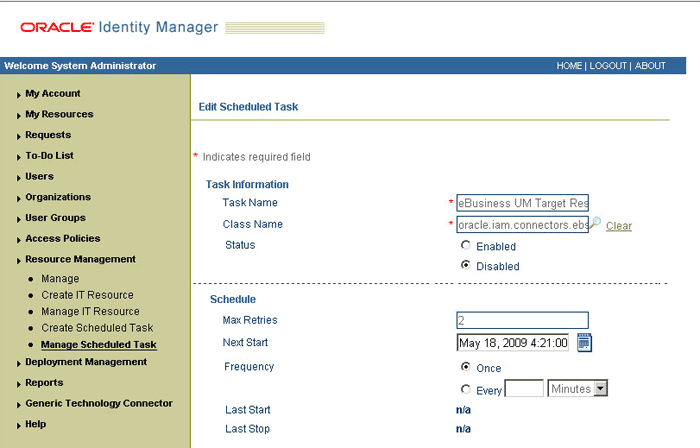This screenshot has width=700, height=448.
Task: Choose the Every frequency radio button
Action: point(466,389)
